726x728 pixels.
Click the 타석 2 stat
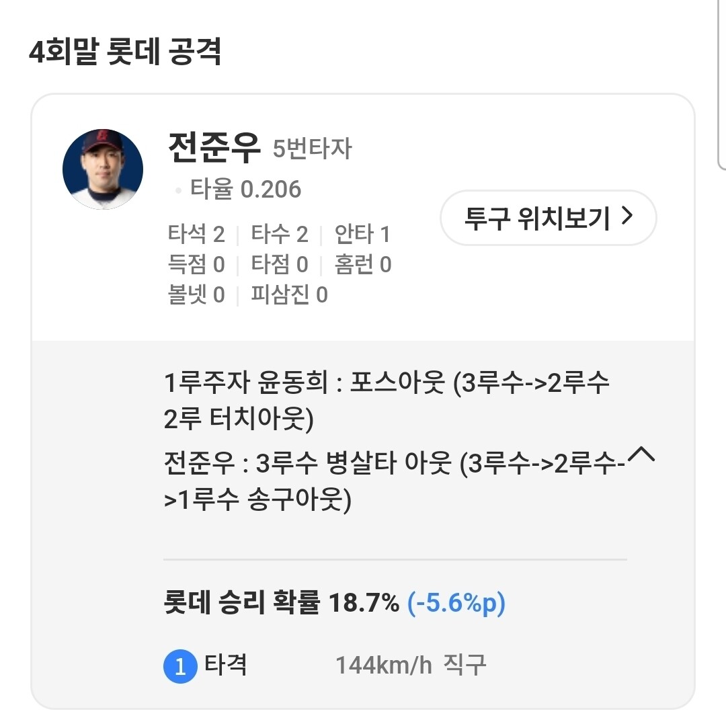pyautogui.click(x=196, y=235)
